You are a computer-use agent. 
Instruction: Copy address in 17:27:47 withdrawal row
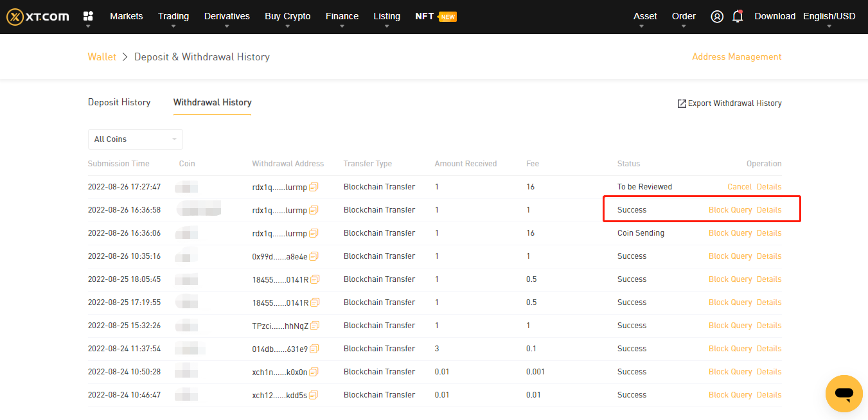(x=314, y=187)
